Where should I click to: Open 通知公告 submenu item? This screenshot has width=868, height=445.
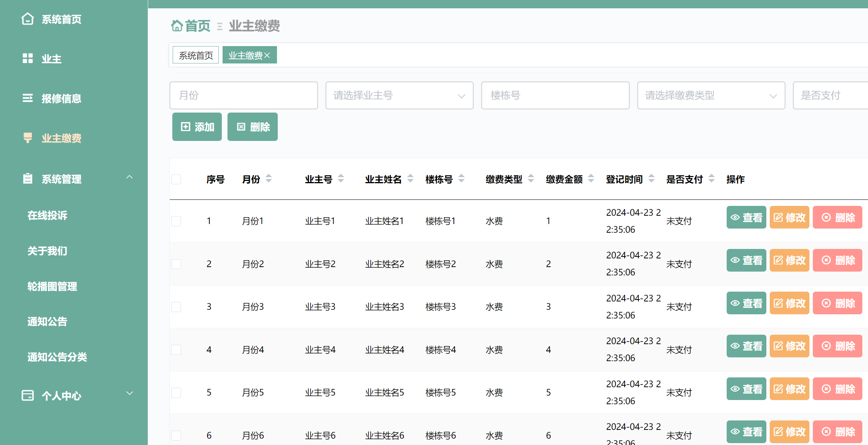47,321
